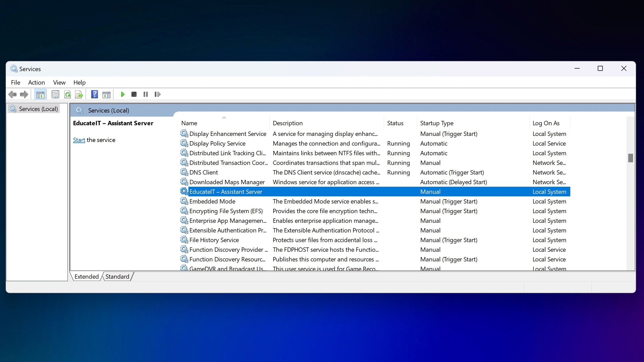Click the Export List toolbar icon

pyautogui.click(x=79, y=95)
